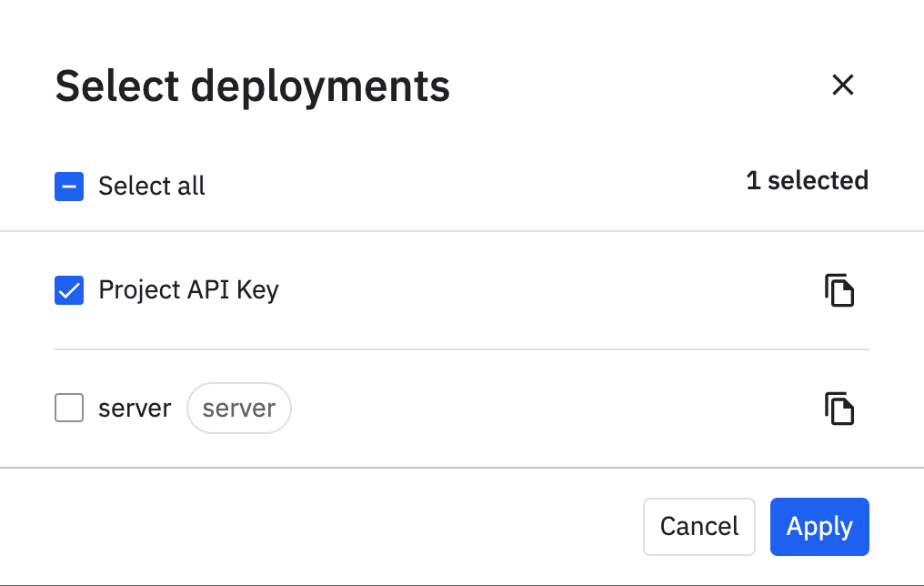Click empty space between Select all and counter
The width and height of the screenshot is (924, 586).
[473, 187]
